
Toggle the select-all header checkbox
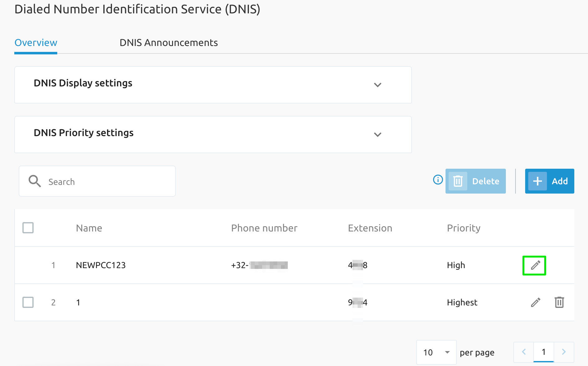tap(28, 228)
